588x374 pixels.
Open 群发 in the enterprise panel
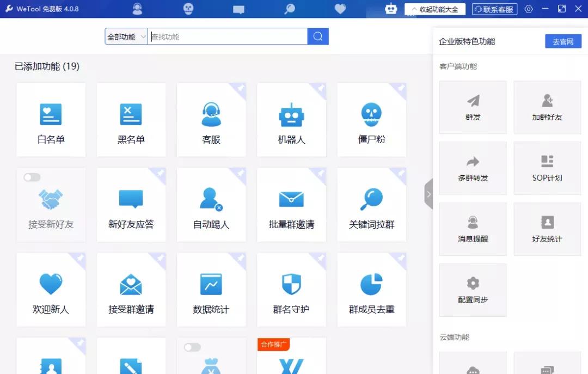click(473, 107)
